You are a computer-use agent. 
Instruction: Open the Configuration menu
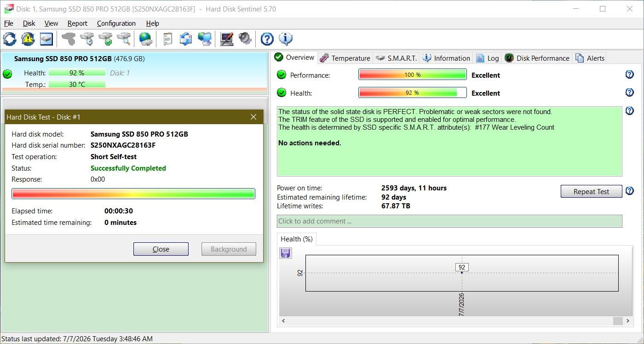pyautogui.click(x=116, y=23)
